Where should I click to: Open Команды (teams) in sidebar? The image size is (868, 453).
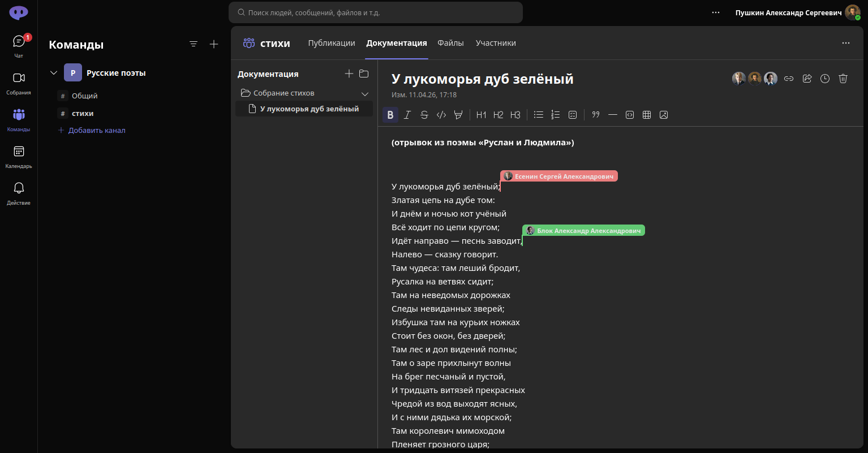[x=19, y=119]
